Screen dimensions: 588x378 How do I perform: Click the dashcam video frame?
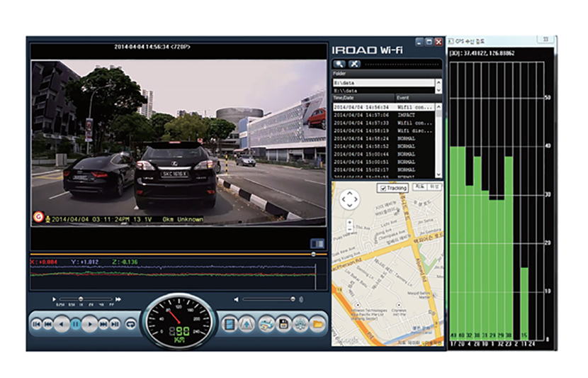179,143
